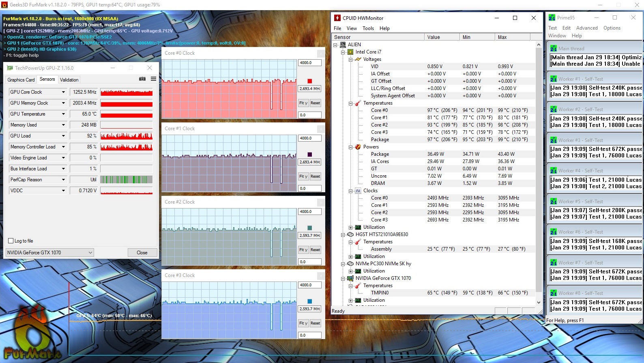Image resolution: width=644 pixels, height=363 pixels.
Task: Select the ALIEN computer icon in HWMonitor
Action: tap(343, 45)
